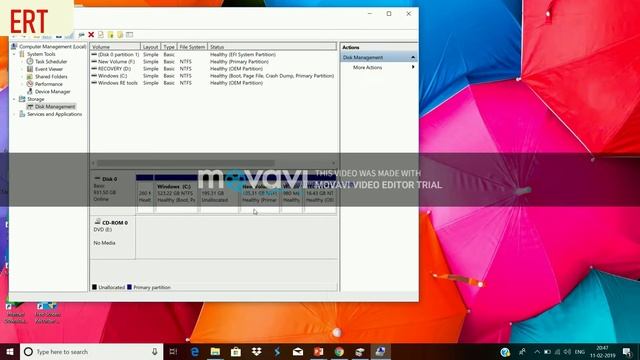640x360 pixels.
Task: Select the New Volume (F:) row
Action: [x=213, y=62]
